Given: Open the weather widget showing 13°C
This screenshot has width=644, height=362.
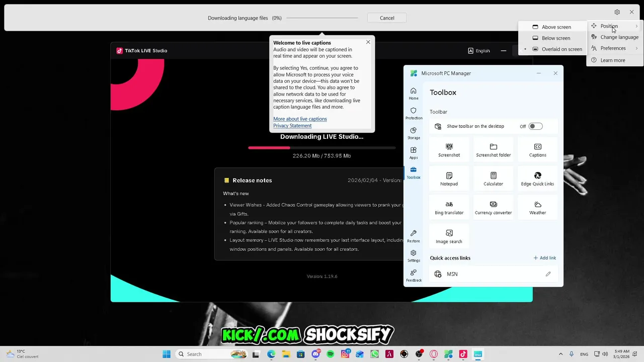Looking at the screenshot, I should (x=21, y=354).
